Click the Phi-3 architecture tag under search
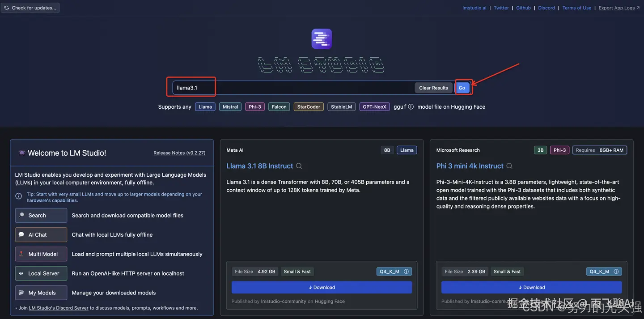The height and width of the screenshot is (319, 644). 255,107
